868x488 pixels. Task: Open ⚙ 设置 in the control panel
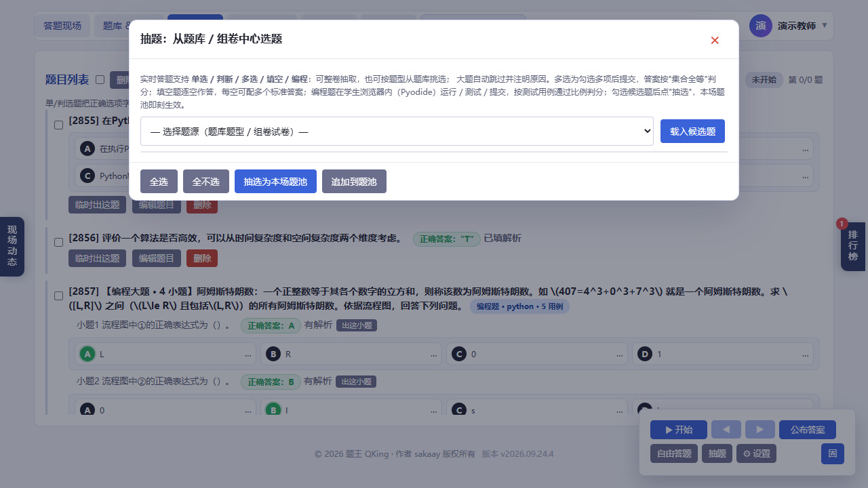[757, 453]
